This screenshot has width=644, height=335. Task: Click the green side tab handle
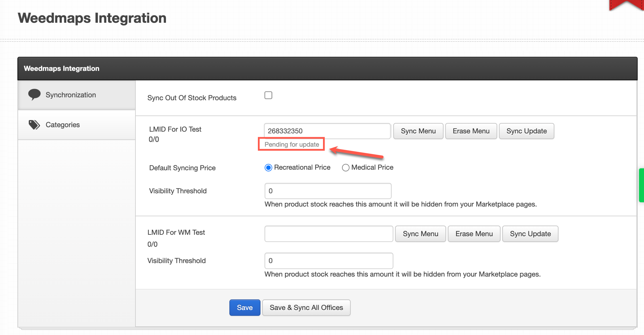[641, 185]
